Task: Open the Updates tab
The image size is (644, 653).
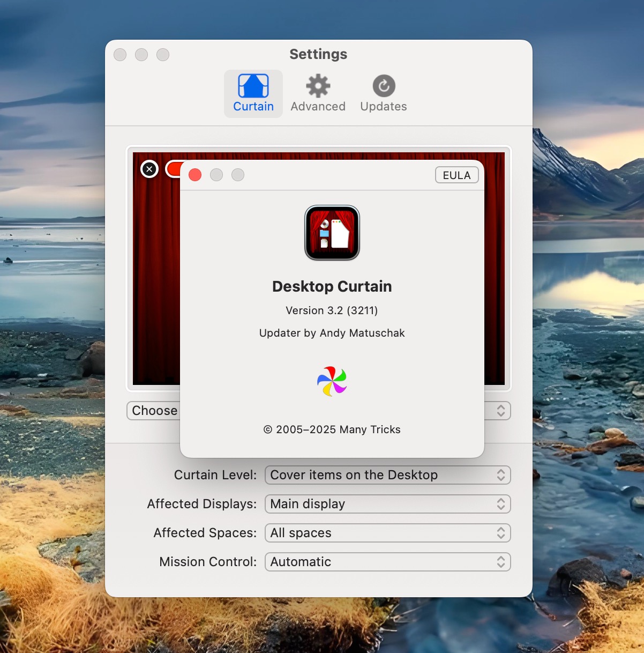Action: point(384,94)
